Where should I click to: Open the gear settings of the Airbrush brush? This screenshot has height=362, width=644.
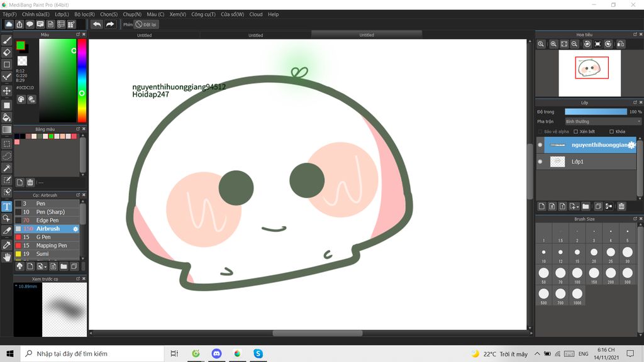75,229
